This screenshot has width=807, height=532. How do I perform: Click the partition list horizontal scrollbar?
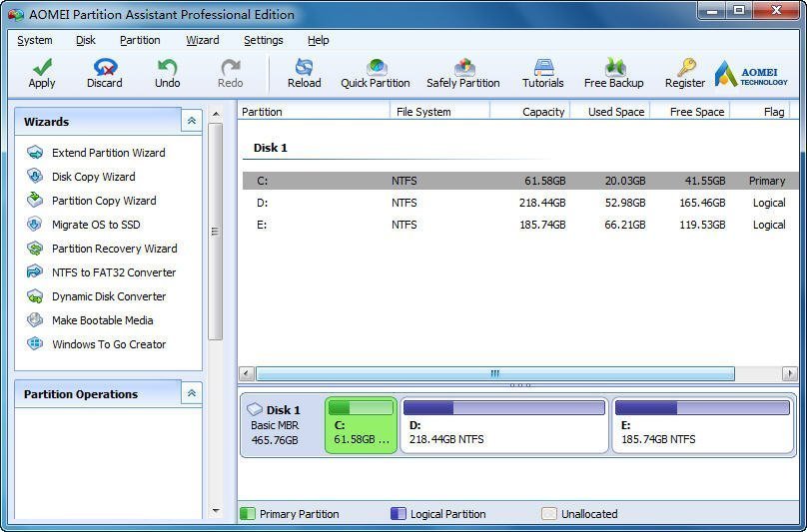tap(495, 373)
